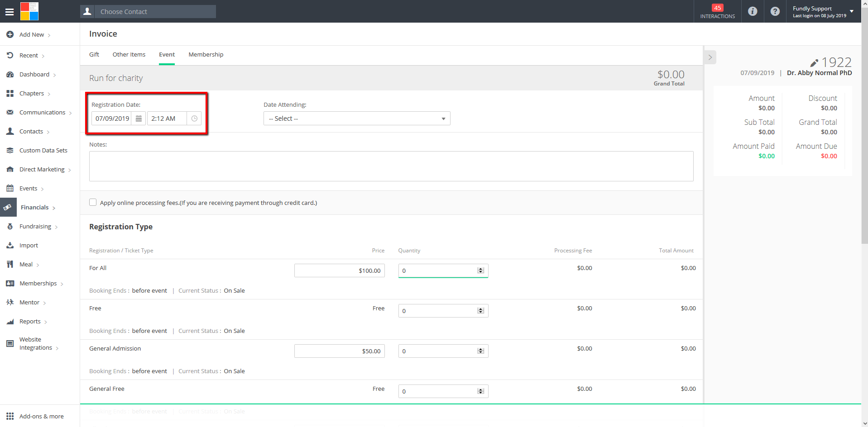The height and width of the screenshot is (427, 868).
Task: Open the help question mark icon
Action: 775,11
